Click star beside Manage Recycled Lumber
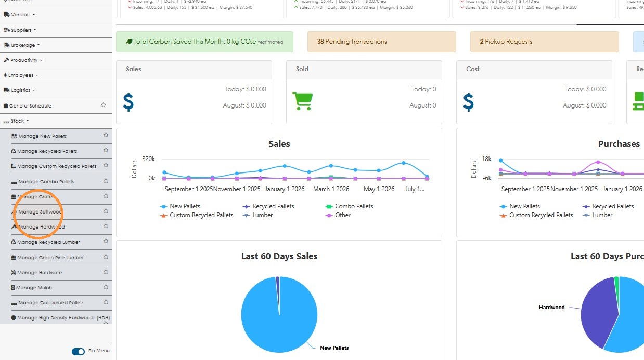Image resolution: width=644 pixels, height=360 pixels. (106, 242)
